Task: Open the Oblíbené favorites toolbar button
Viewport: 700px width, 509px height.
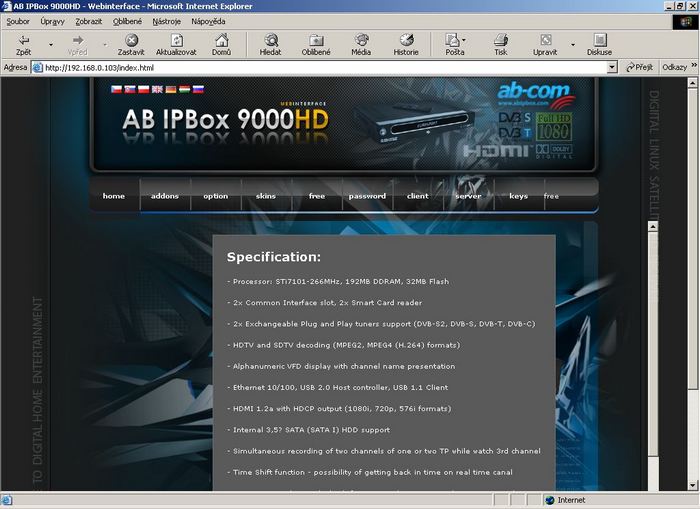Action: [x=316, y=45]
